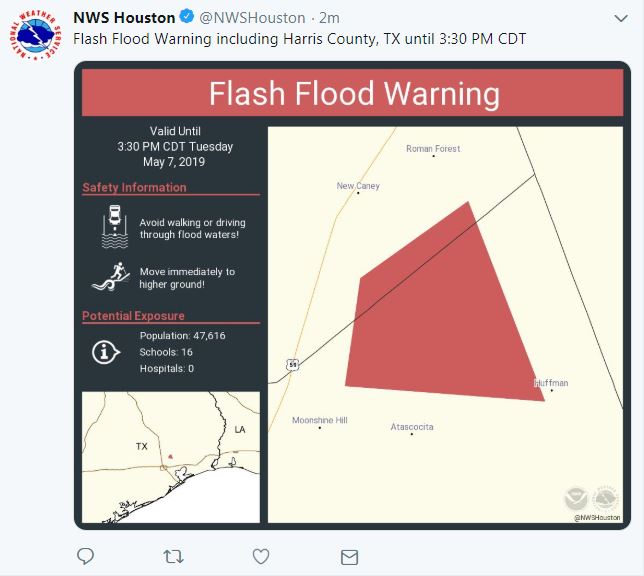This screenshot has width=644, height=576.
Task: Click the National Weather Service avatar
Action: point(37,35)
